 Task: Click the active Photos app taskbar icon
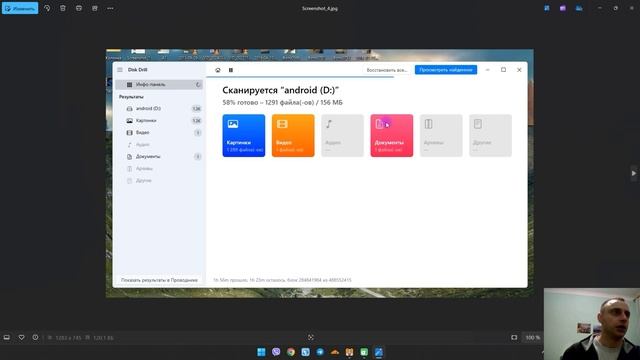tap(379, 352)
